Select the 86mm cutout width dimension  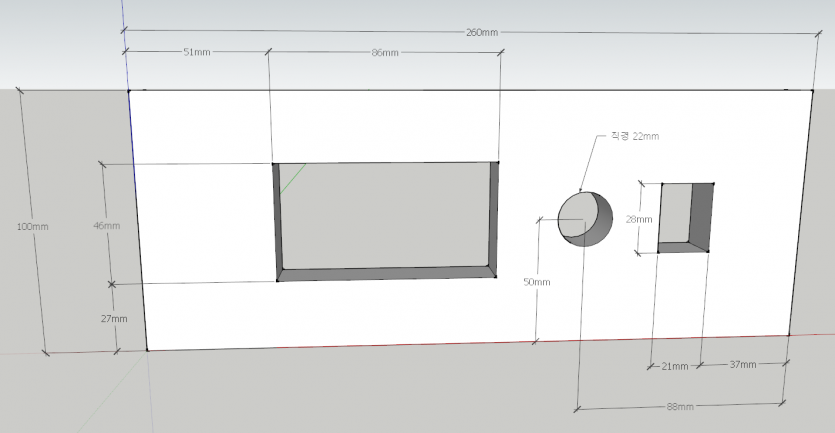tap(384, 53)
